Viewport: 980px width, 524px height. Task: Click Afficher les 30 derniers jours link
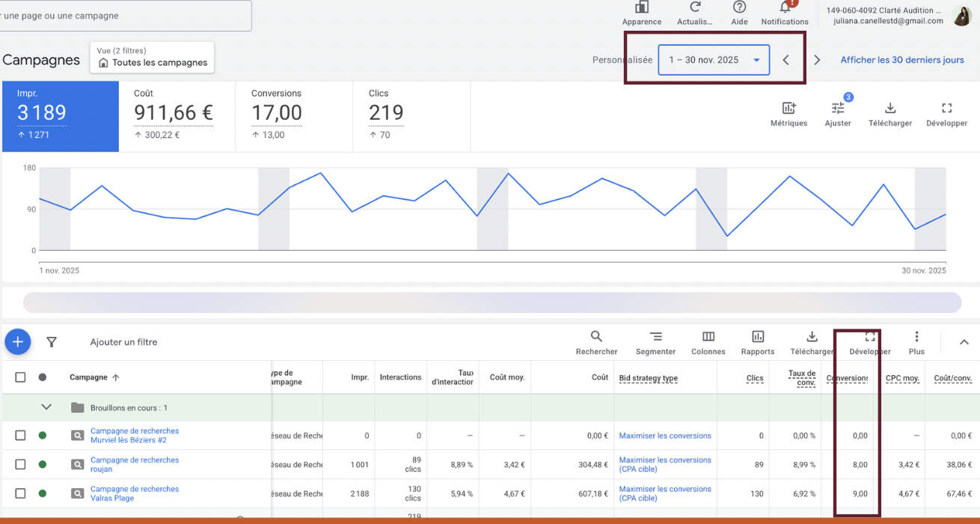[902, 60]
